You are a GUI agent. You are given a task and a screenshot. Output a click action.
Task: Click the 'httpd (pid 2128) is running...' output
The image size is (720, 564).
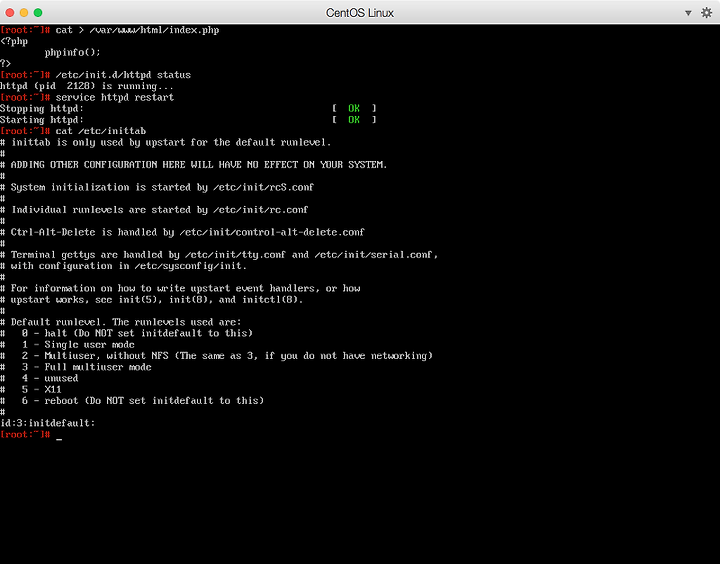[87, 86]
